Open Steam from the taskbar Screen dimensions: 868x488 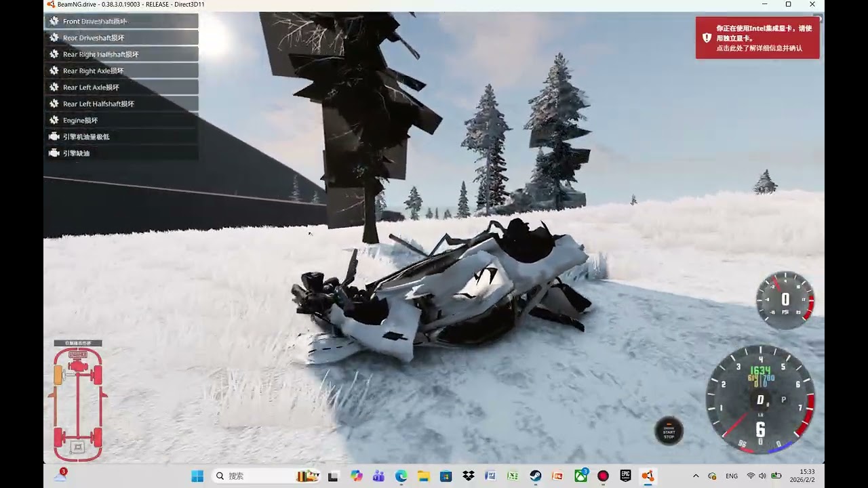pyautogui.click(x=535, y=476)
